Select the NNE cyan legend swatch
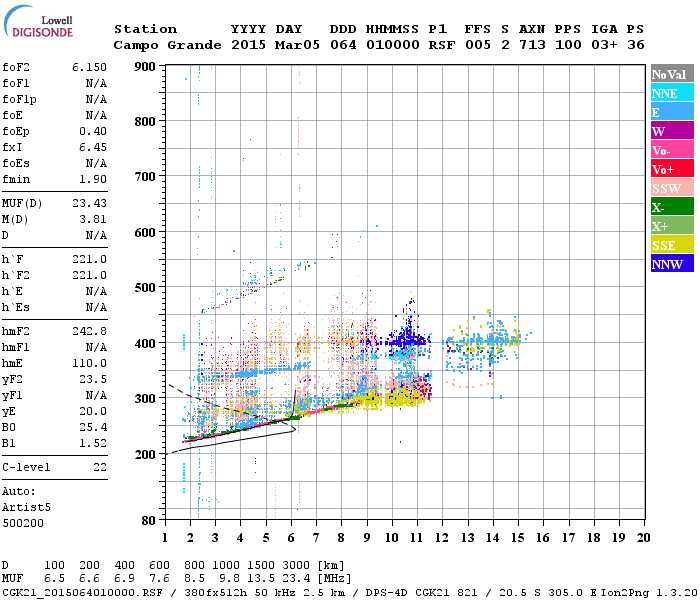This screenshot has width=700, height=600. (x=672, y=93)
